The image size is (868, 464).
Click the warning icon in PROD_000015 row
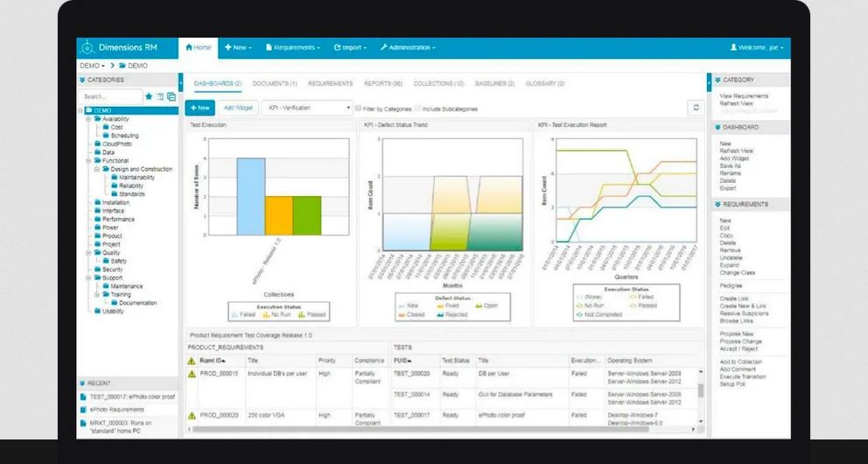[x=192, y=374]
